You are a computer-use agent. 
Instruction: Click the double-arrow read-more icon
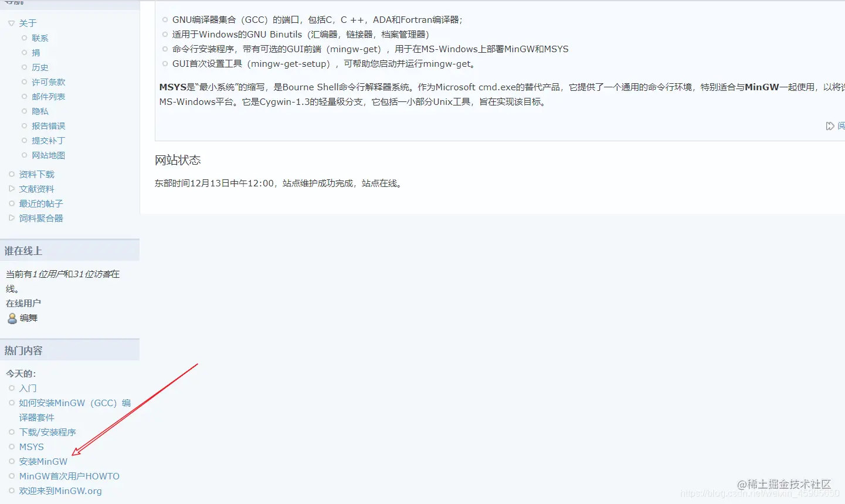point(831,125)
